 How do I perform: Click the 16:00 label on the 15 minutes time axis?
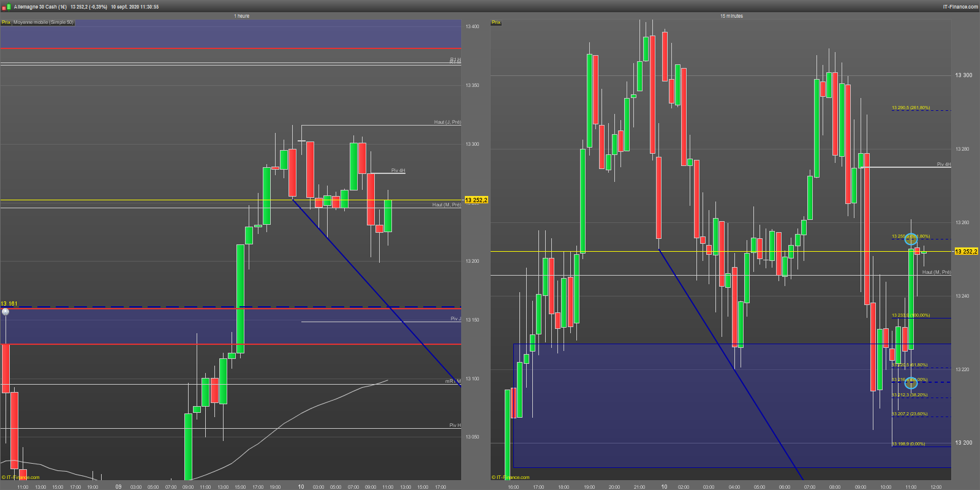click(x=513, y=487)
